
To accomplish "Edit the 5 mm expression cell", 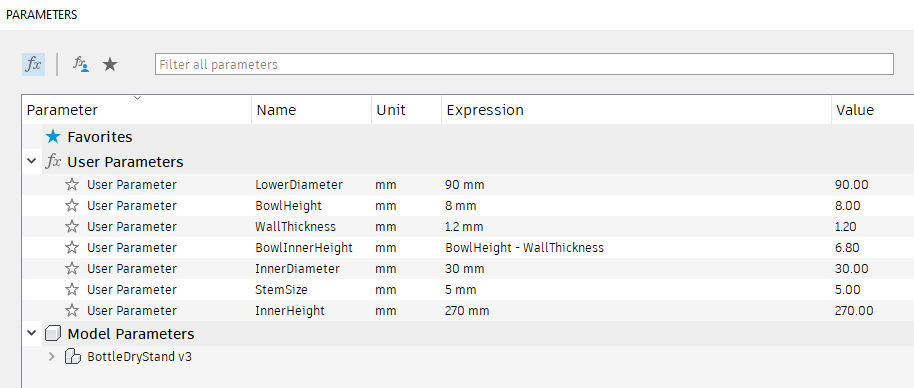I will click(x=460, y=290).
